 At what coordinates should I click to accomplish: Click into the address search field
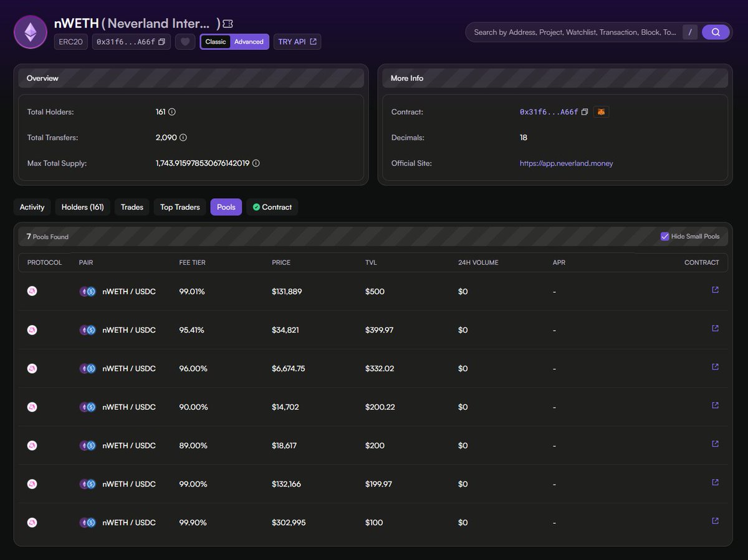coord(573,32)
